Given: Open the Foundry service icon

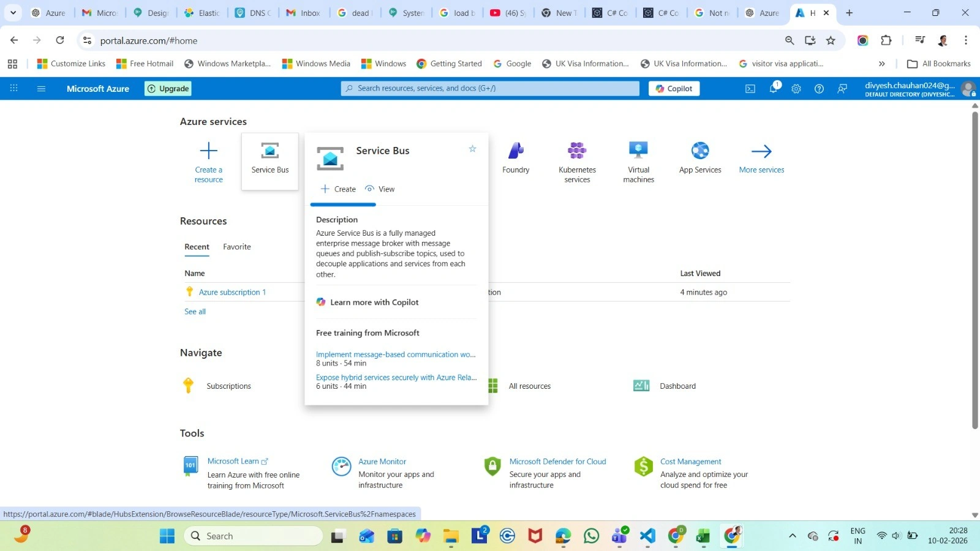Looking at the screenshot, I should pyautogui.click(x=516, y=151).
